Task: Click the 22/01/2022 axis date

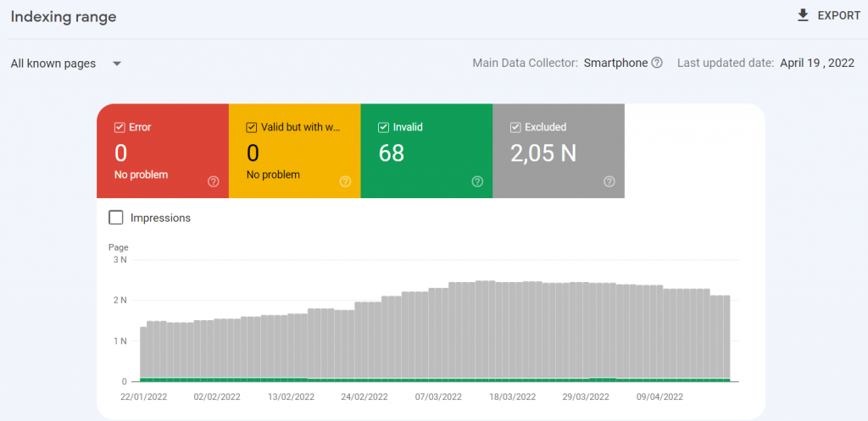Action: click(144, 396)
